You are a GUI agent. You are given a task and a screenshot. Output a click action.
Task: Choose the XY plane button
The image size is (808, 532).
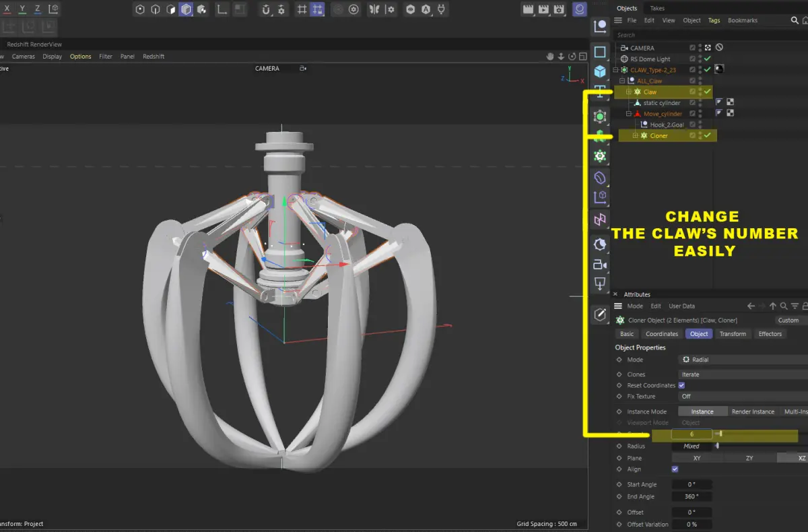(696, 458)
